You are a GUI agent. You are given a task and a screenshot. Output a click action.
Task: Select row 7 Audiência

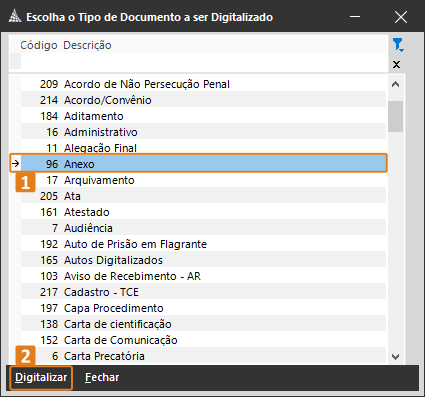point(203,228)
